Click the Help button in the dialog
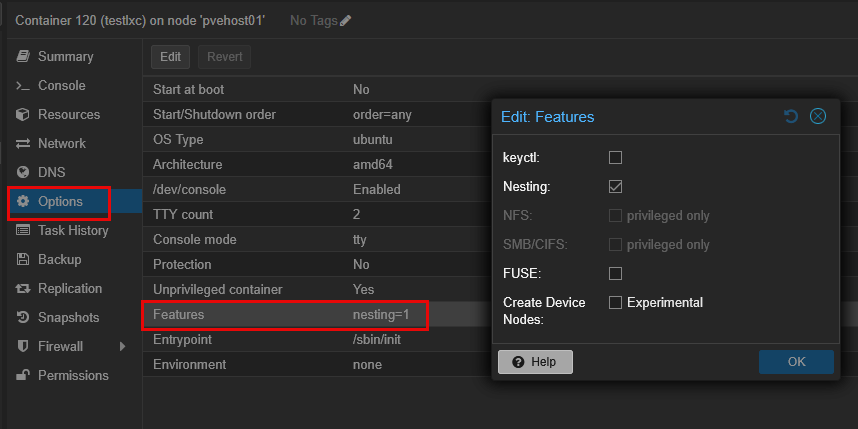This screenshot has height=429, width=858. pos(535,362)
